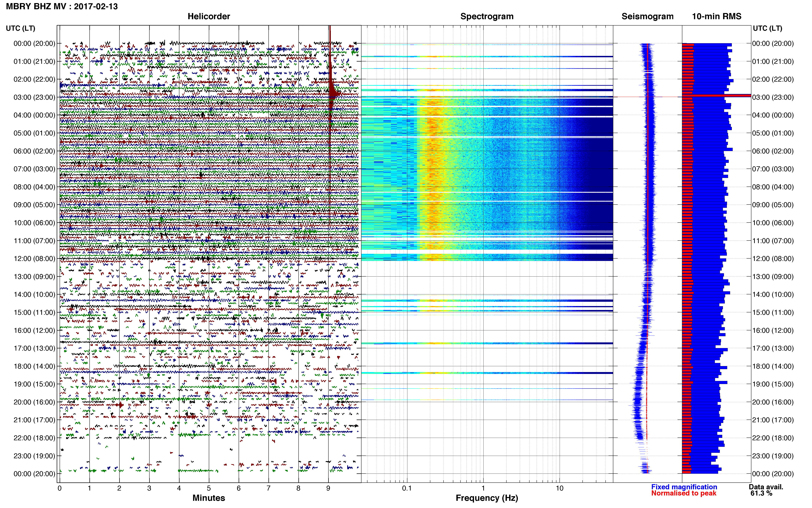This screenshot has width=812, height=508.
Task: Click helicorder time label '06:00 (02:00)'
Action: point(34,151)
